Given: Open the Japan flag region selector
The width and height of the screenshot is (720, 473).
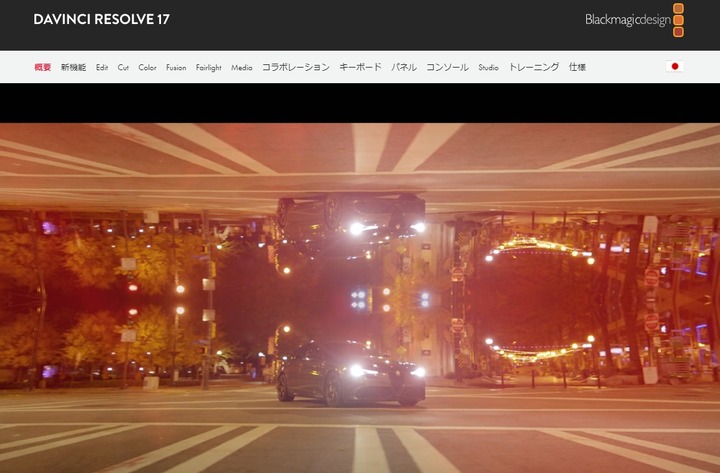Looking at the screenshot, I should (x=675, y=67).
